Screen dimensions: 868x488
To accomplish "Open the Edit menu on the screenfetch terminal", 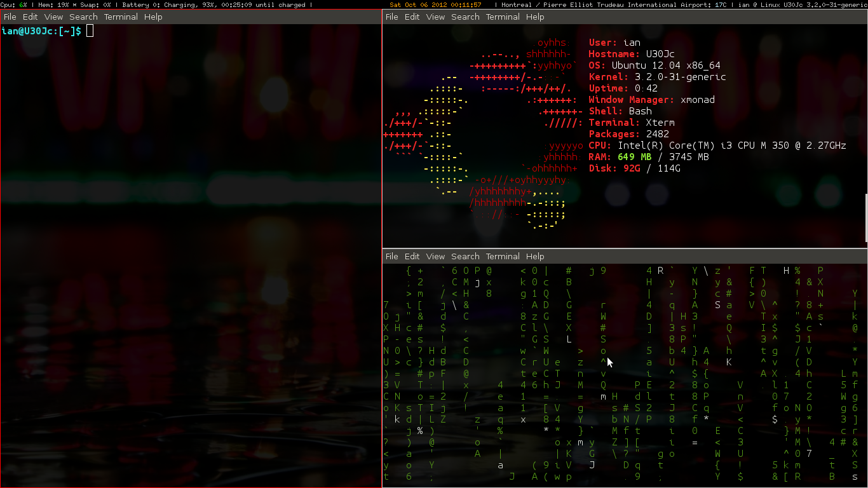I will point(412,17).
